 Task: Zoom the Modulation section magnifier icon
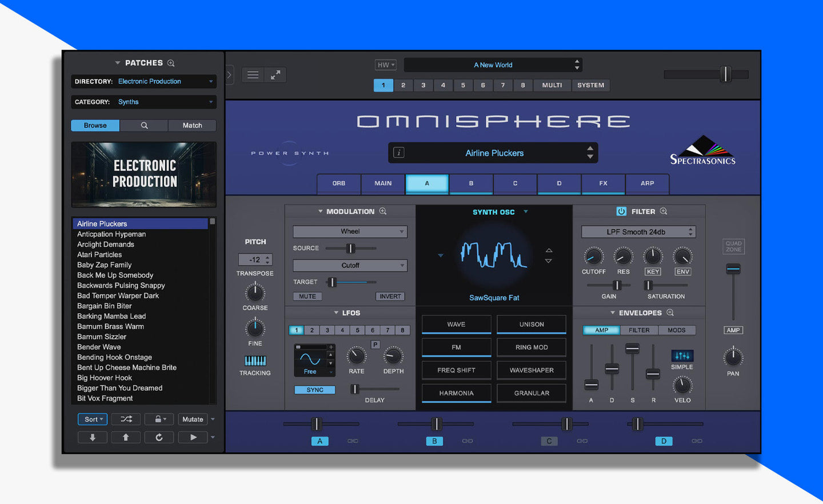(383, 211)
